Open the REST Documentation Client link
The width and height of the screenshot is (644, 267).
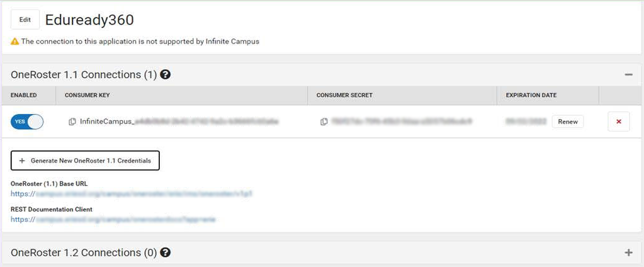click(113, 219)
